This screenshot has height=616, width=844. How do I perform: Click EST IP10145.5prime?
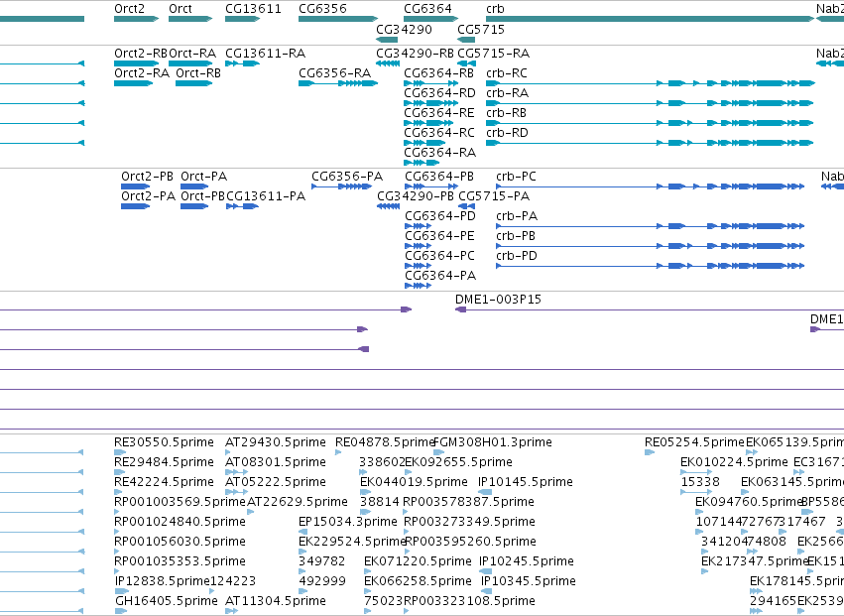[x=526, y=482]
